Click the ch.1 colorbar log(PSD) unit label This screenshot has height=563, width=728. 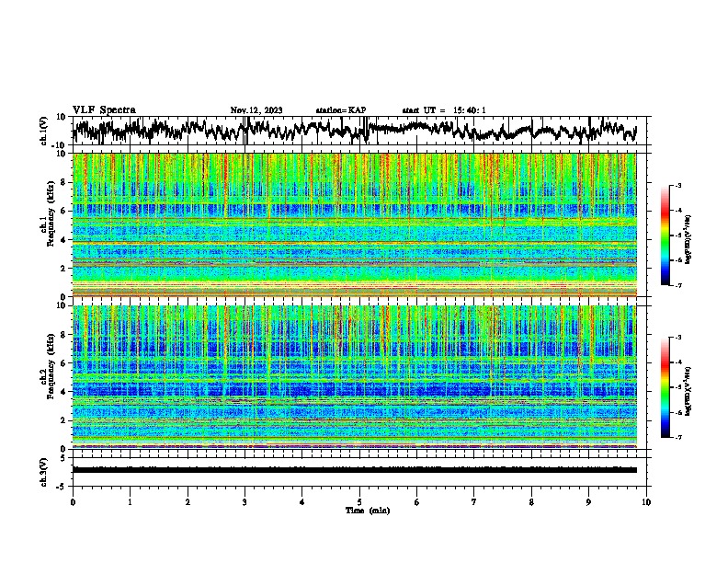(x=688, y=240)
